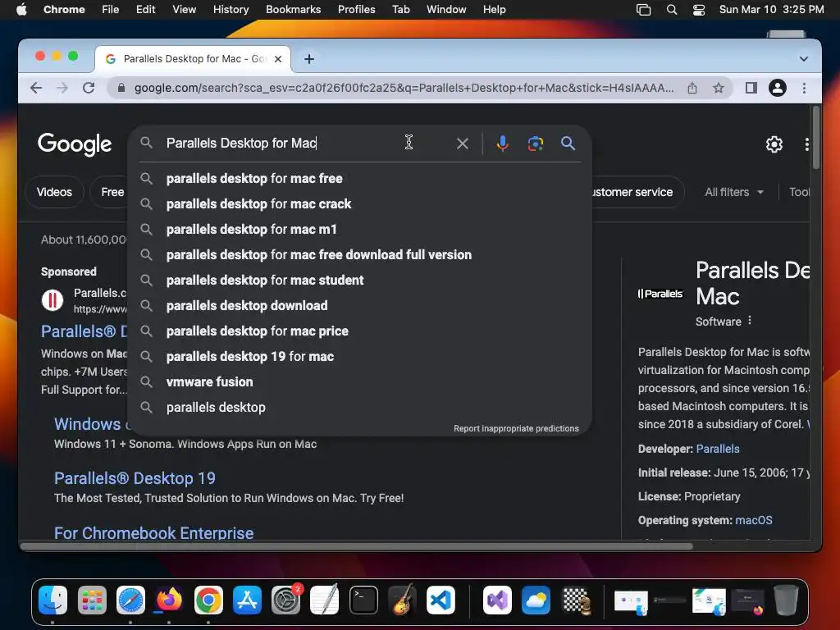Open Parallels Desktop 19 ad link
Viewport: 840px width, 630px height.
coord(135,478)
